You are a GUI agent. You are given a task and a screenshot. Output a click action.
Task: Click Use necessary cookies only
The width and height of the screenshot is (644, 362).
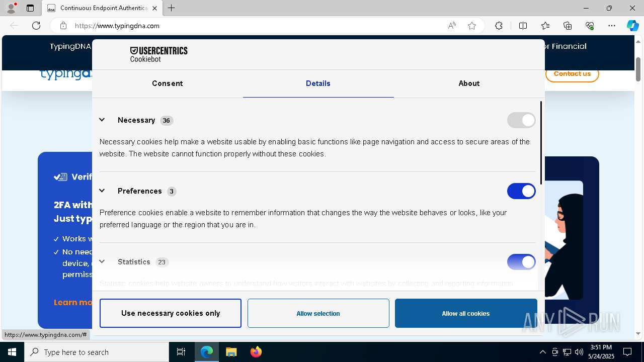171,313
